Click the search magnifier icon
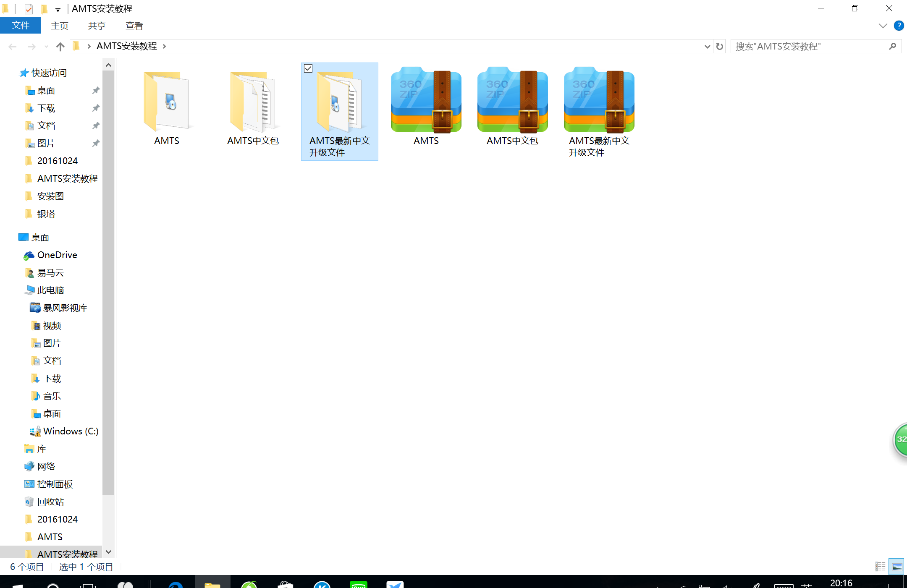The image size is (907, 588). pyautogui.click(x=893, y=46)
